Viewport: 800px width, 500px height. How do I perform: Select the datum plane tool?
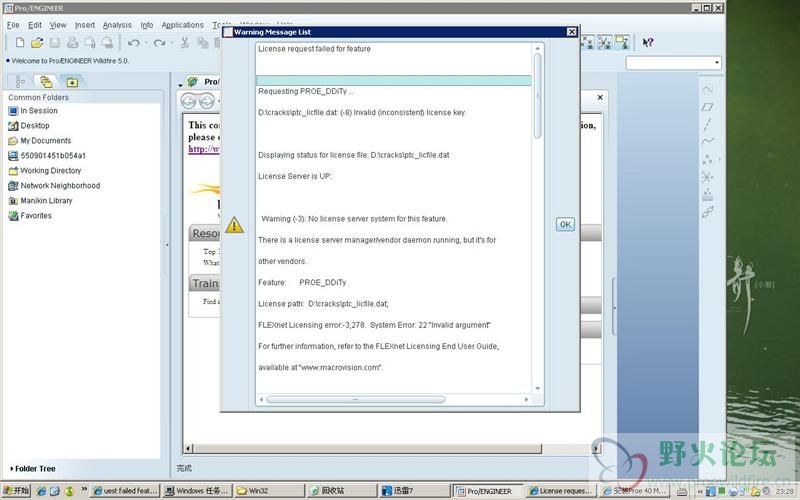point(707,107)
